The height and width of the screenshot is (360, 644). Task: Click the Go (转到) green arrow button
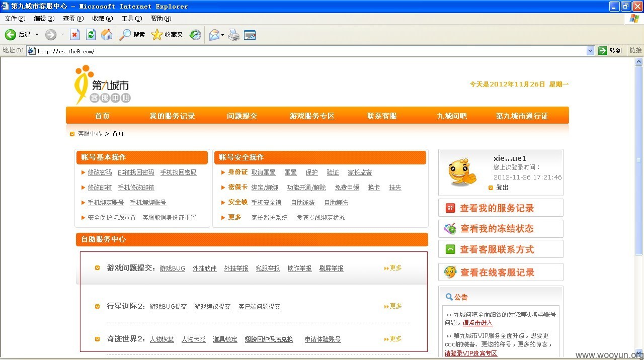603,50
